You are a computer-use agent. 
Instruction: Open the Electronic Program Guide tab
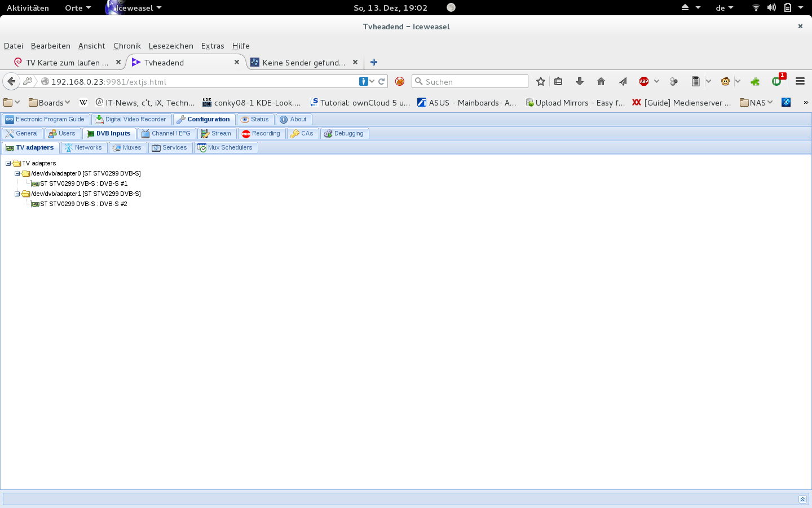click(x=46, y=119)
